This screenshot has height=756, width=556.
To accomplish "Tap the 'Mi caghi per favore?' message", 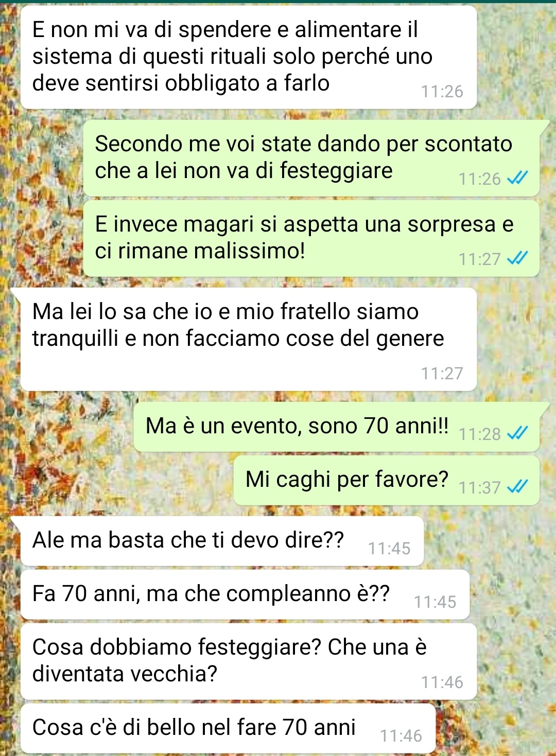I will (387, 480).
